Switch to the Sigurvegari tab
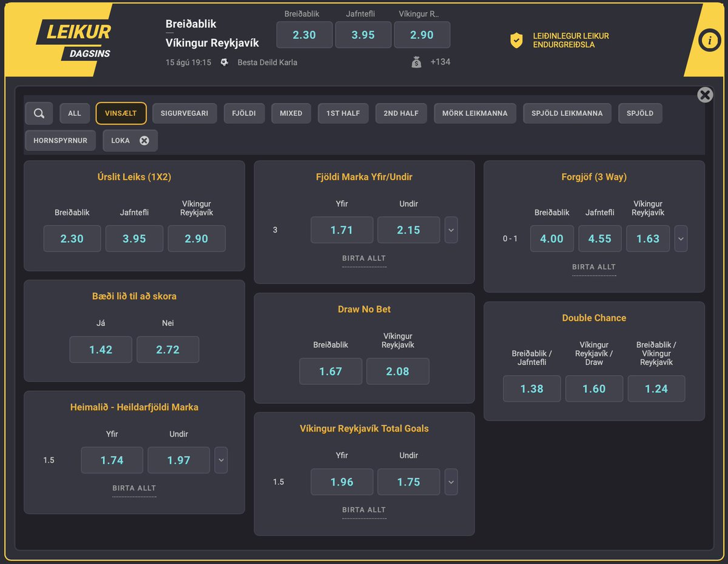 184,114
